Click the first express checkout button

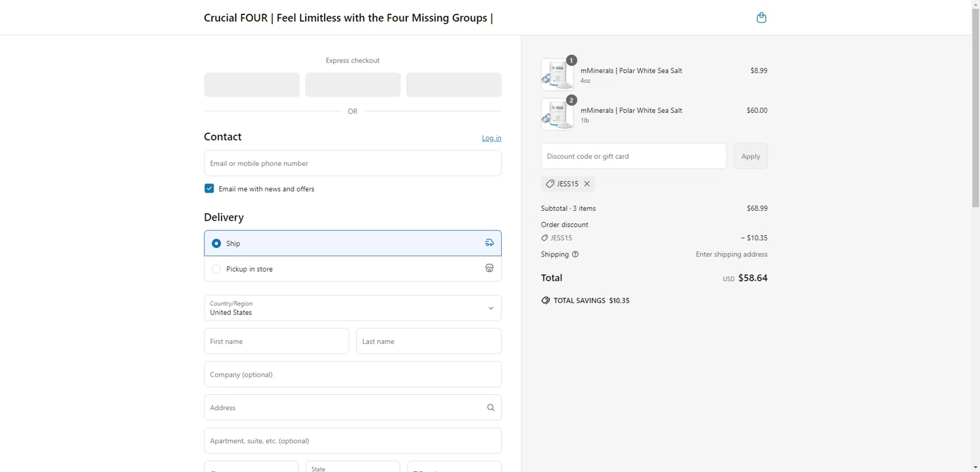click(252, 85)
